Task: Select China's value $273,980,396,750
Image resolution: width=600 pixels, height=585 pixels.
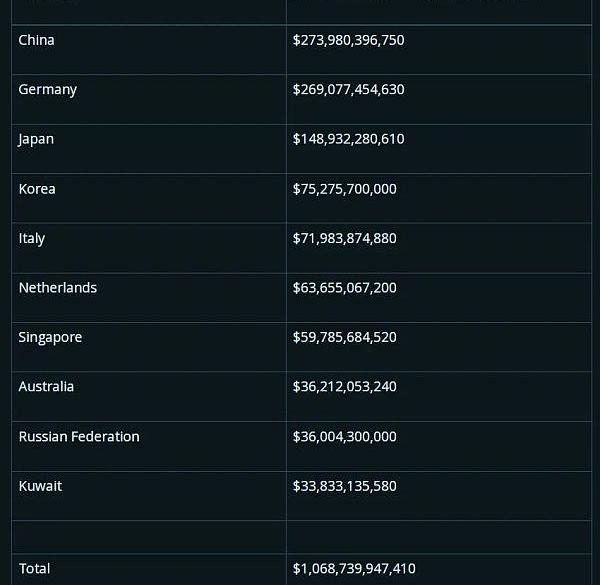Action: tap(348, 40)
